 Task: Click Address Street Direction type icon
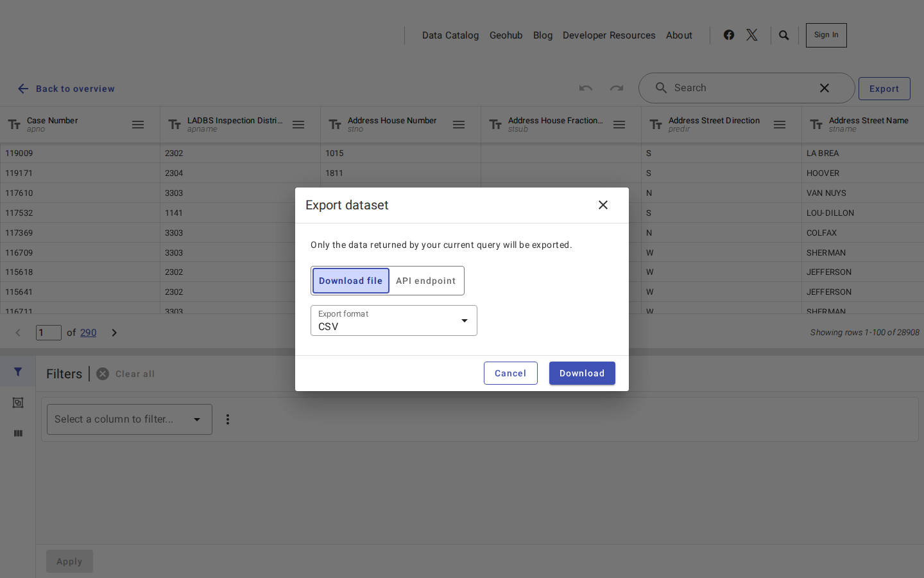pyautogui.click(x=656, y=125)
